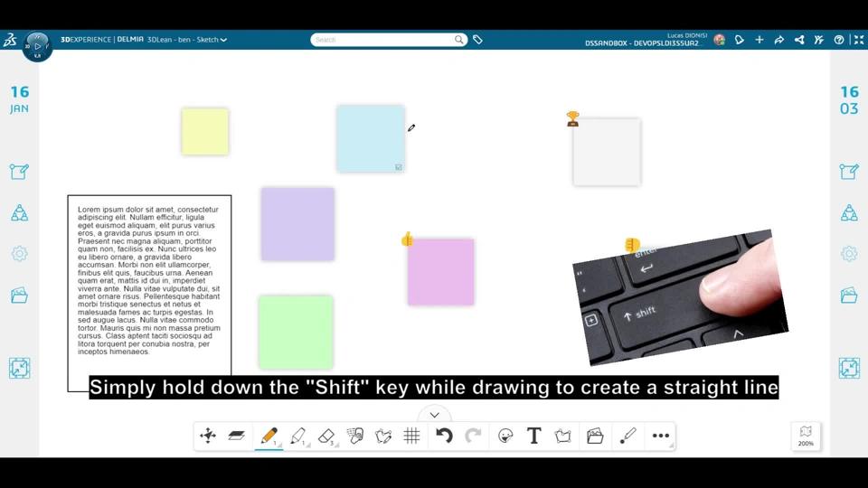Image resolution: width=868 pixels, height=488 pixels.
Task: Toggle the grid display
Action: click(x=411, y=436)
